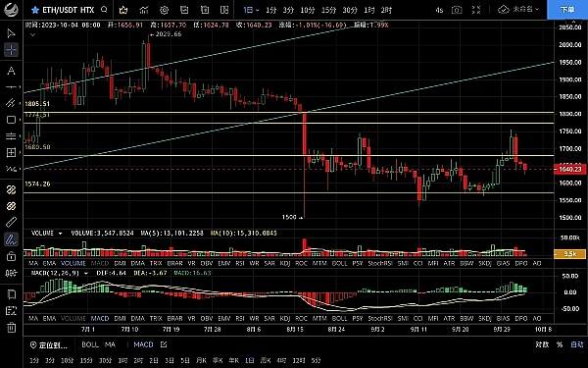
Task: Select the 15分 timeframe in top bar
Action: (x=328, y=10)
